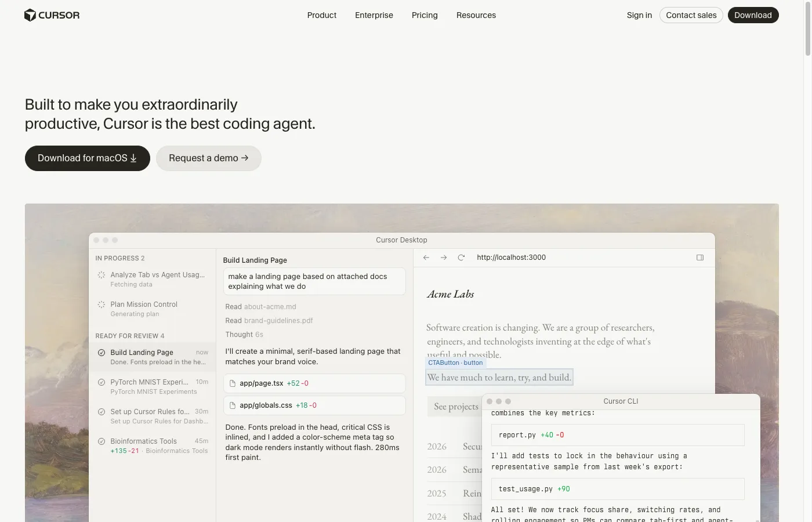Click the highlighted We have much to learn text

[x=499, y=378]
